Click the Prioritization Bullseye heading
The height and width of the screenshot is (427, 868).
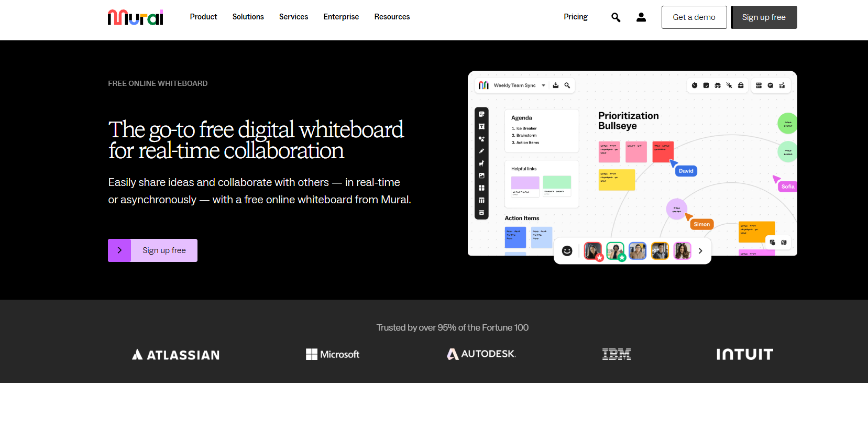pos(629,121)
